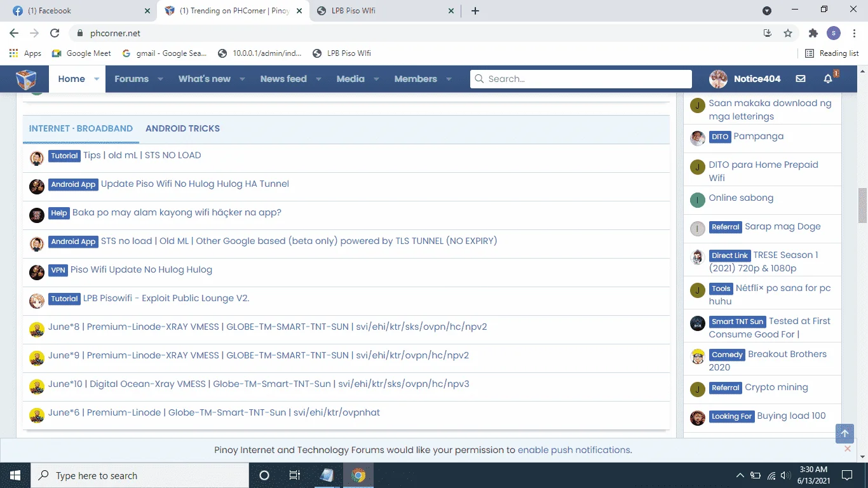
Task: Click in the forum Search field
Action: (581, 79)
